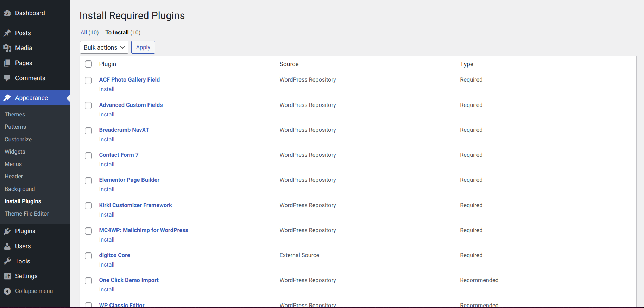Check the ACF Photo Gallery Field checkbox
Image resolution: width=644 pixels, height=308 pixels.
pyautogui.click(x=88, y=81)
